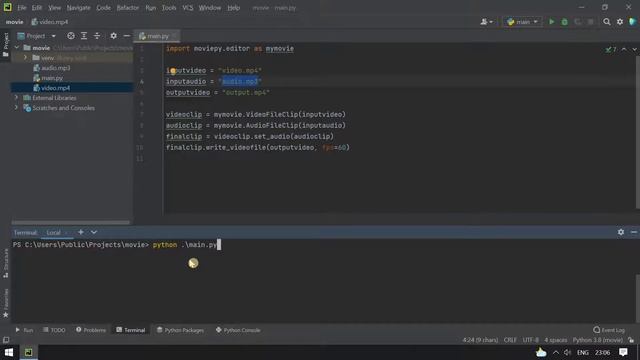
Task: Open the File menu
Action: click(22, 8)
